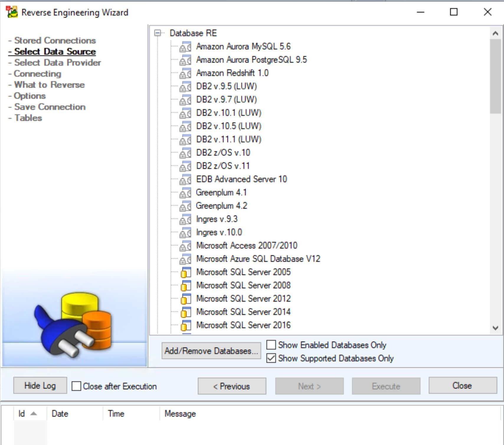This screenshot has width=504, height=445.
Task: Click the Date column header in log
Action: 75,413
